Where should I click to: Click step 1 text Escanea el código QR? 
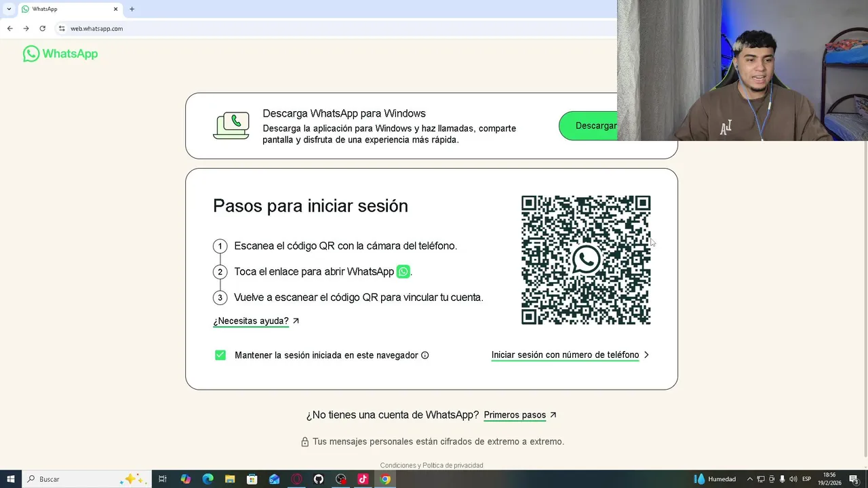(x=346, y=246)
